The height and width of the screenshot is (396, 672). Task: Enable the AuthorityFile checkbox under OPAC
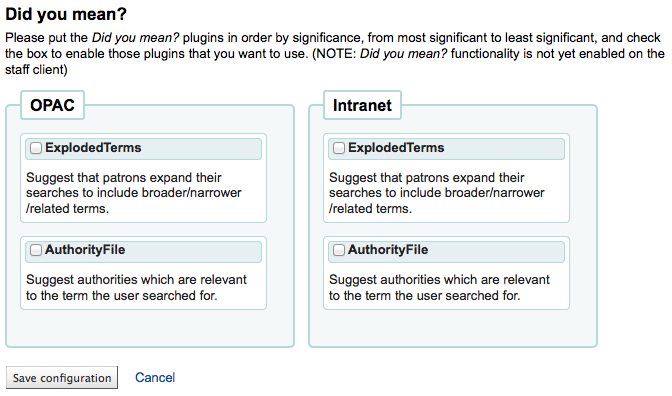(x=36, y=250)
